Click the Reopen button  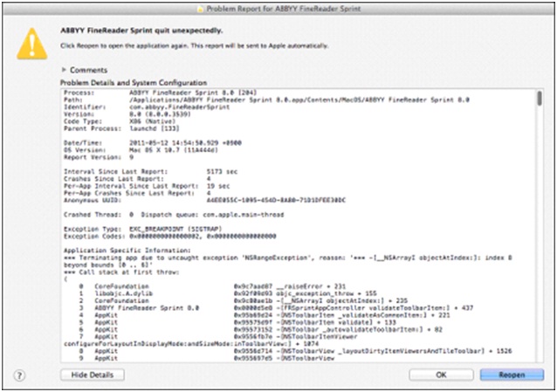(x=512, y=375)
